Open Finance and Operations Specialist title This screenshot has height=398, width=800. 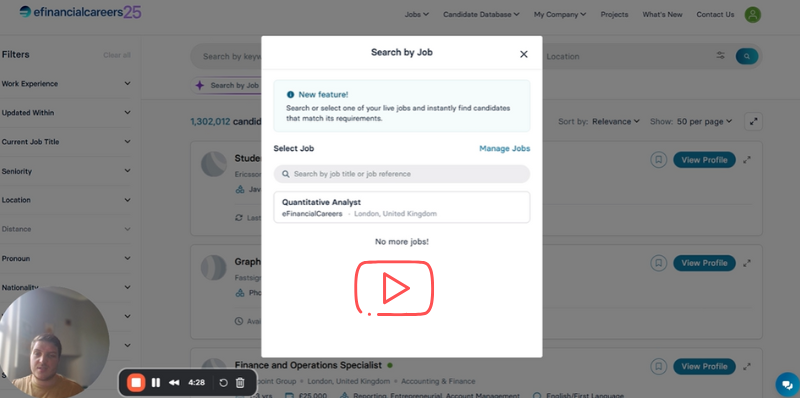308,365
